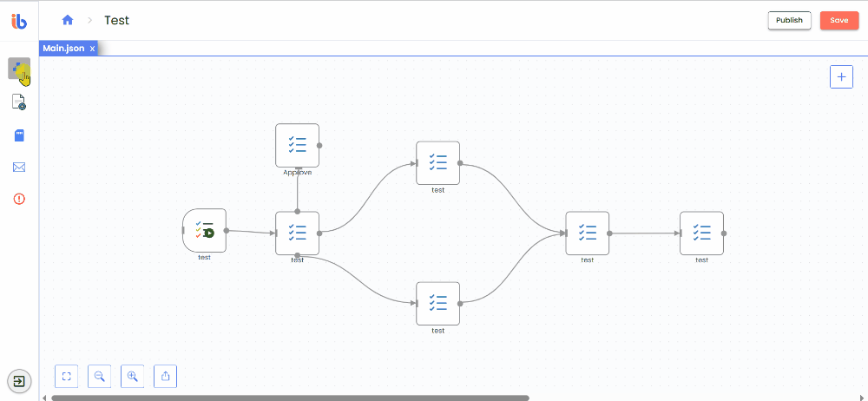
Task: Click the start node output port
Action: pos(227,230)
